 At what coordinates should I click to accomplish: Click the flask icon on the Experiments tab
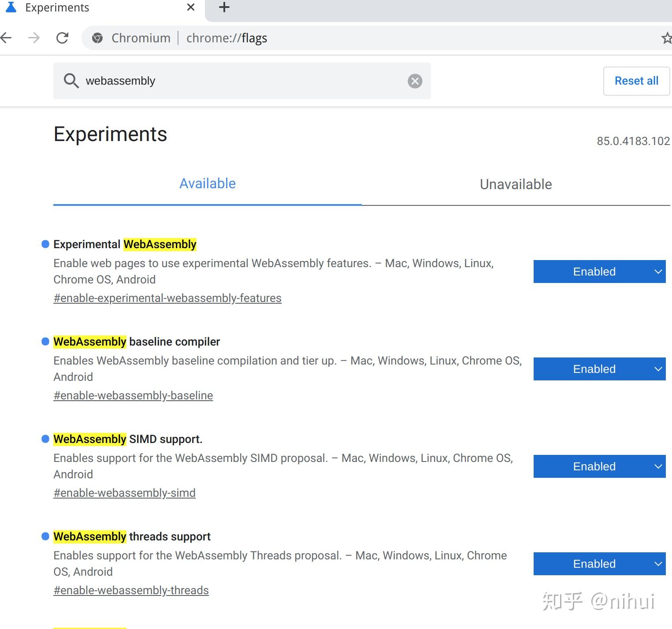pos(11,7)
